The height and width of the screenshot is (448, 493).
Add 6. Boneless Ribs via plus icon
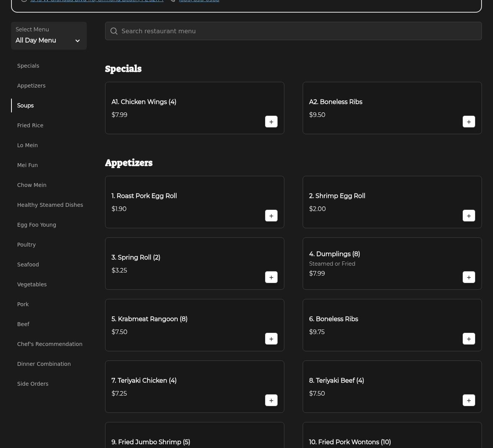pyautogui.click(x=469, y=339)
